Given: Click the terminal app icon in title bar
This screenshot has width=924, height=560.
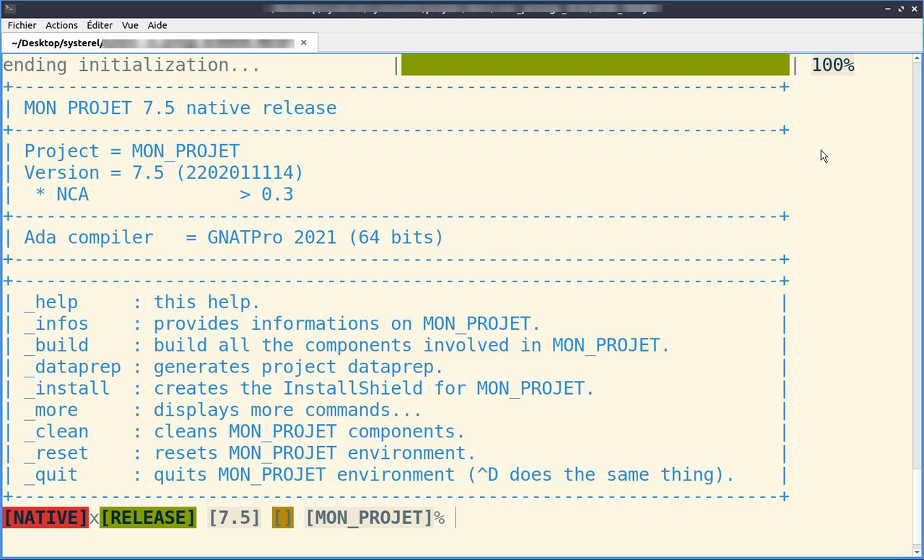Looking at the screenshot, I should click(9, 9).
